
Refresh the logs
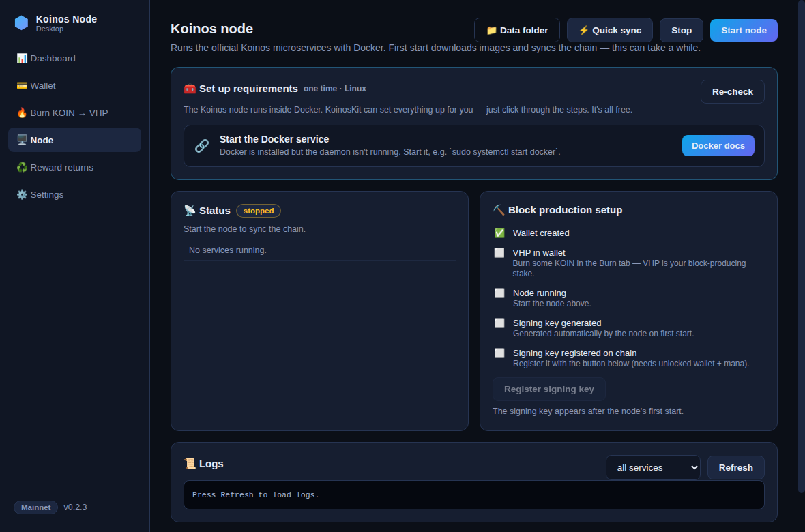pos(735,468)
